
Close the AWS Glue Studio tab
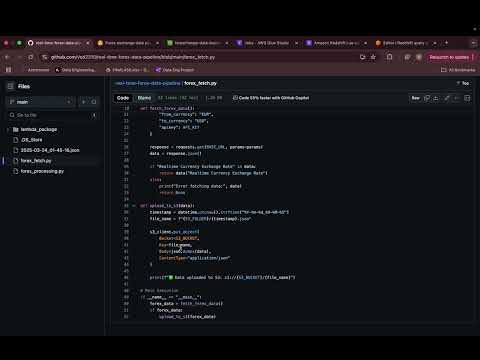(296, 43)
